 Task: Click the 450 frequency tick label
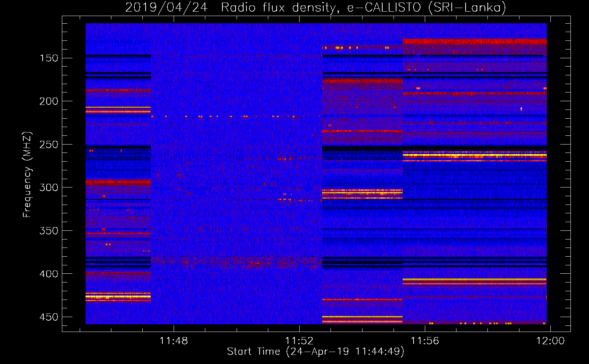tap(49, 317)
